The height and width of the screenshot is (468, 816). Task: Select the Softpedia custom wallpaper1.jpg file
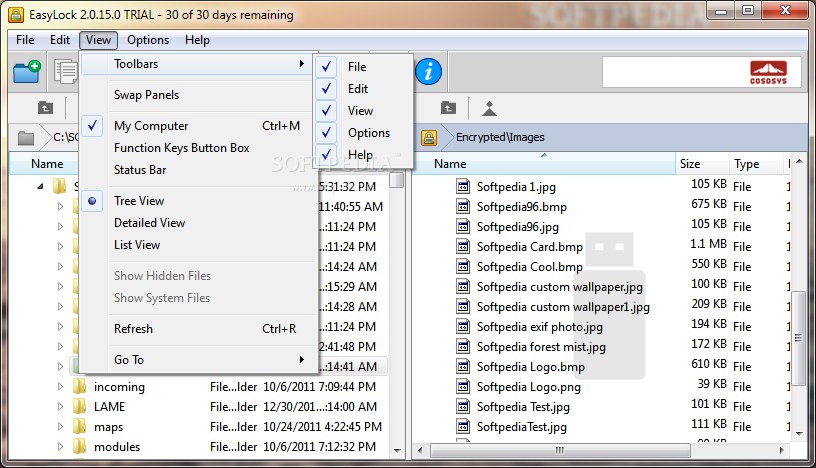tap(563, 307)
